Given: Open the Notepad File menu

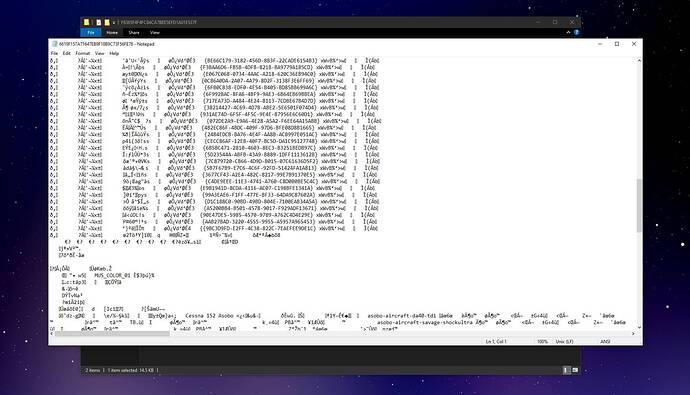Looking at the screenshot, I should 54,53.
